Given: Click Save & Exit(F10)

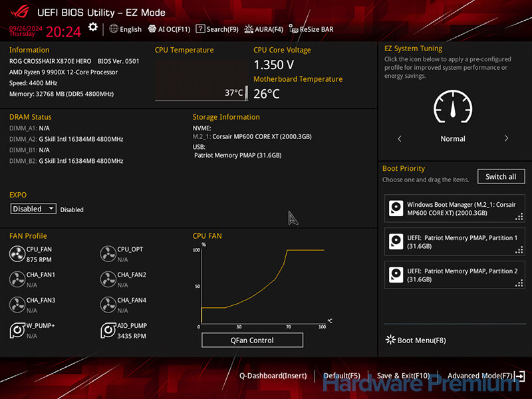Looking at the screenshot, I should click(x=404, y=376).
